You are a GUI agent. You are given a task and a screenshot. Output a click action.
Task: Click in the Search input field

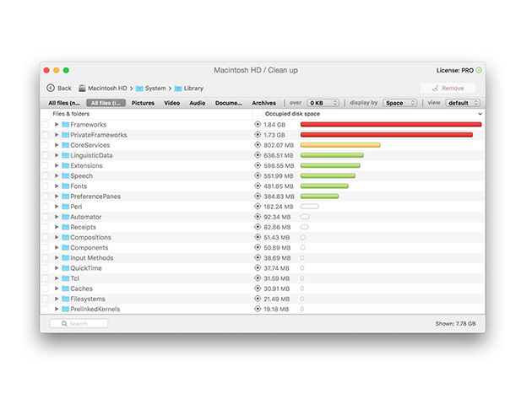[79, 324]
